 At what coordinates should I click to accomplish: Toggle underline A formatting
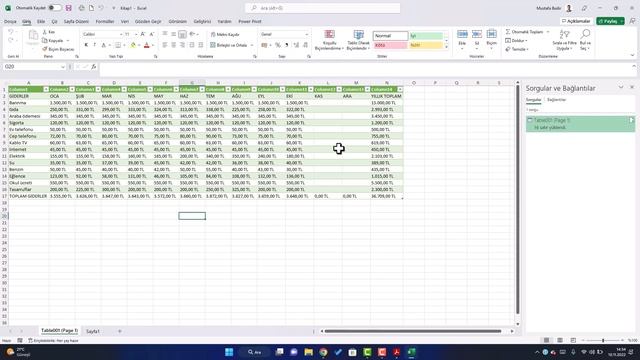104,45
